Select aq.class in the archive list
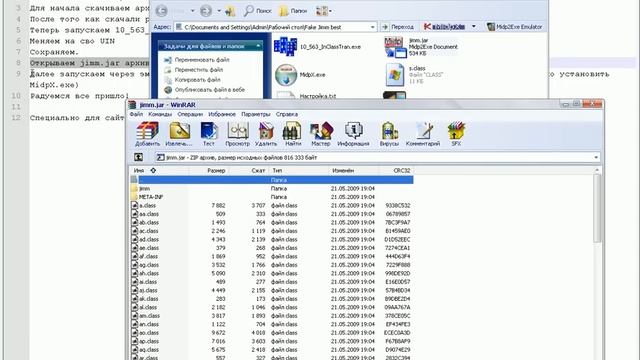Viewport: 640px width, 360px height. tap(271, 350)
